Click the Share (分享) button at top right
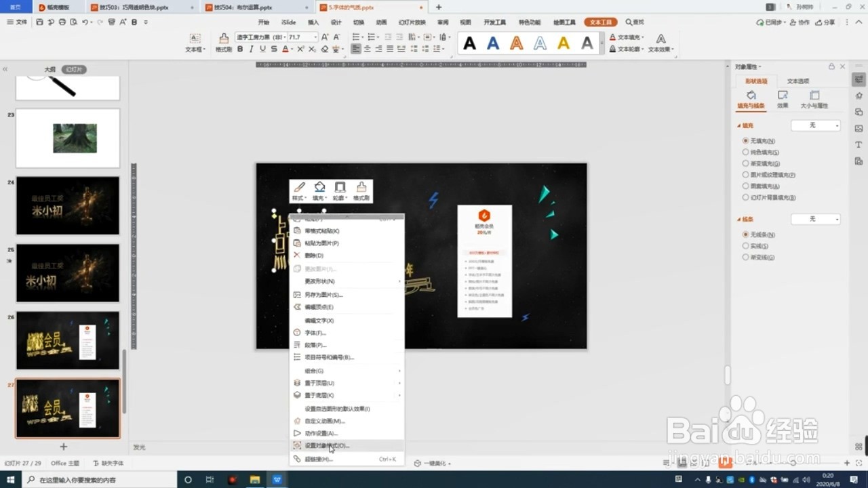This screenshot has width=868, height=488. [x=826, y=22]
